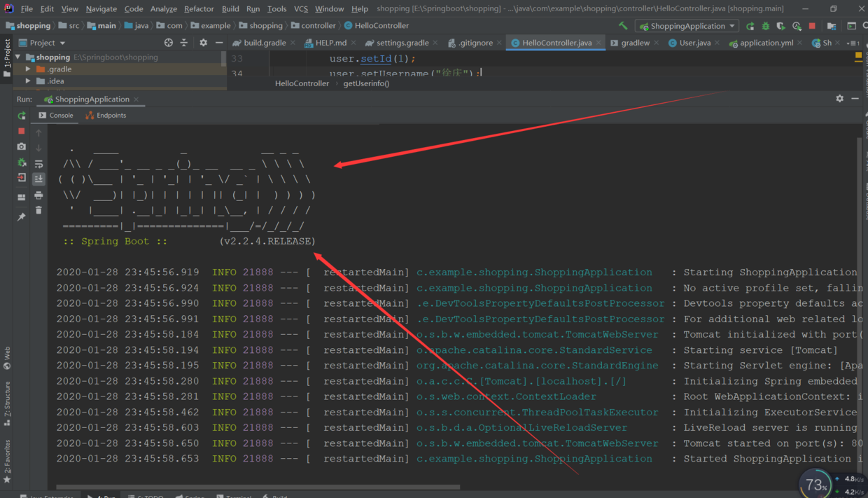The height and width of the screenshot is (498, 868).
Task: Toggle soft-wrap in the console
Action: pyautogui.click(x=38, y=164)
